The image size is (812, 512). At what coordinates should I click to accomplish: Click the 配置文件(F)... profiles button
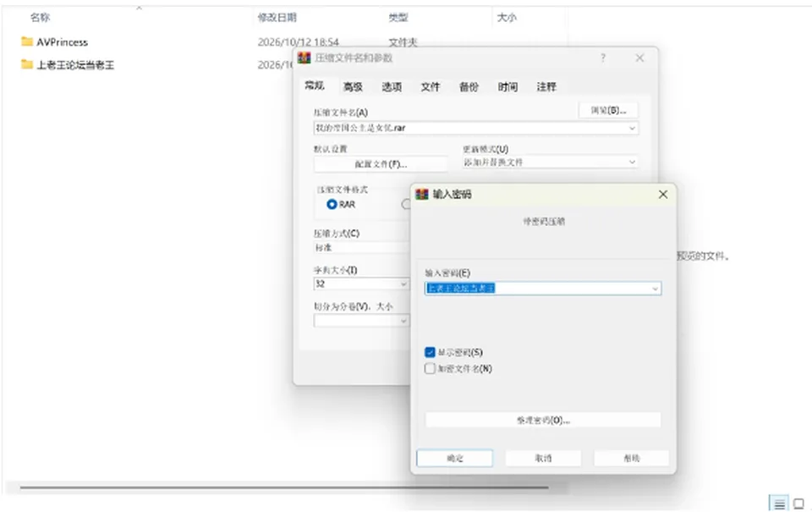pyautogui.click(x=381, y=164)
